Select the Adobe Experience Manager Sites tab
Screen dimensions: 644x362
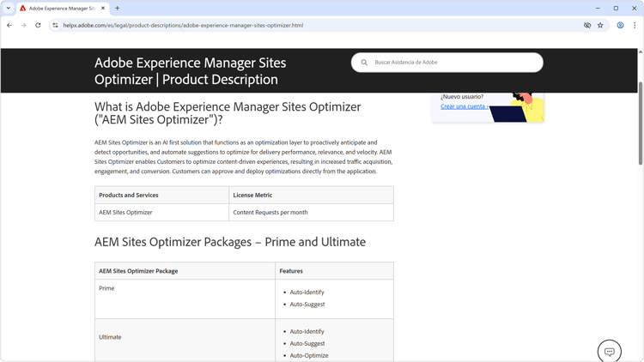[63, 9]
